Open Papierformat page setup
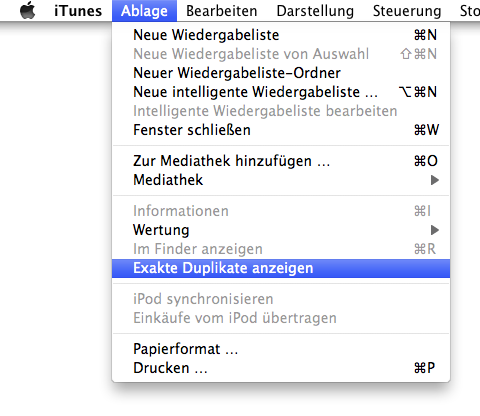 (x=281, y=349)
